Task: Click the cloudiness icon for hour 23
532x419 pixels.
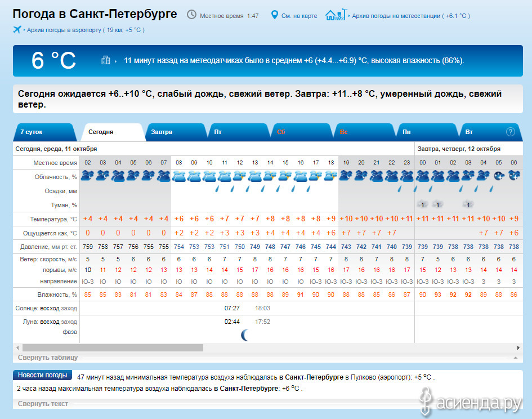Action: (x=407, y=176)
